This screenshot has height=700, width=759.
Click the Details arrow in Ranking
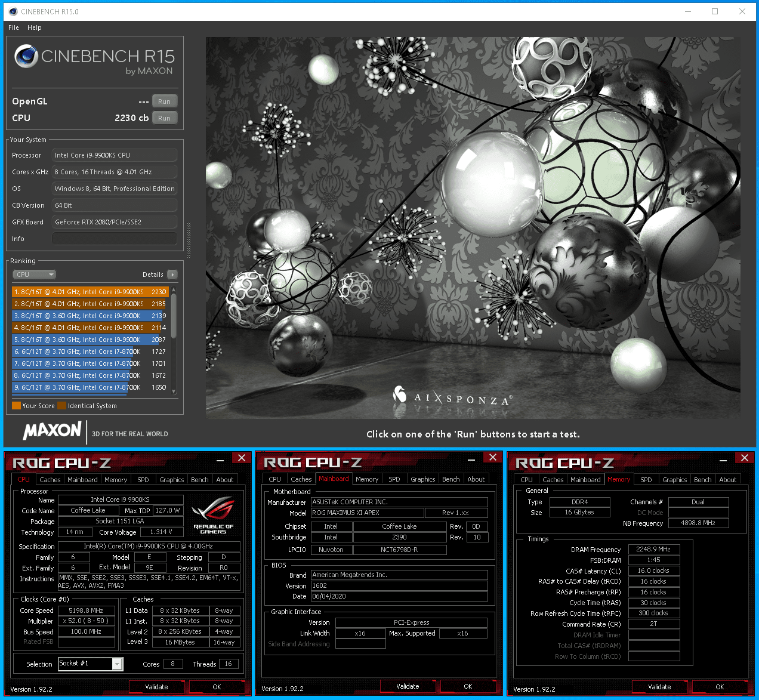coord(172,275)
